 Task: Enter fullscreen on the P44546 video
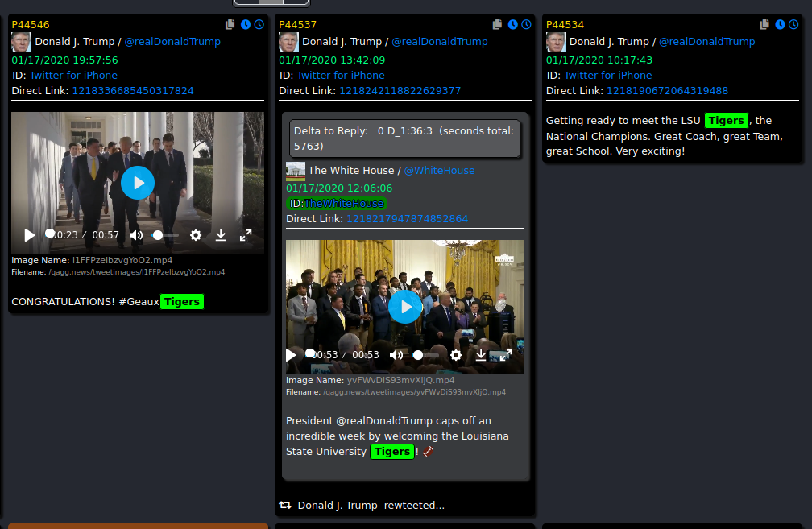tap(246, 235)
